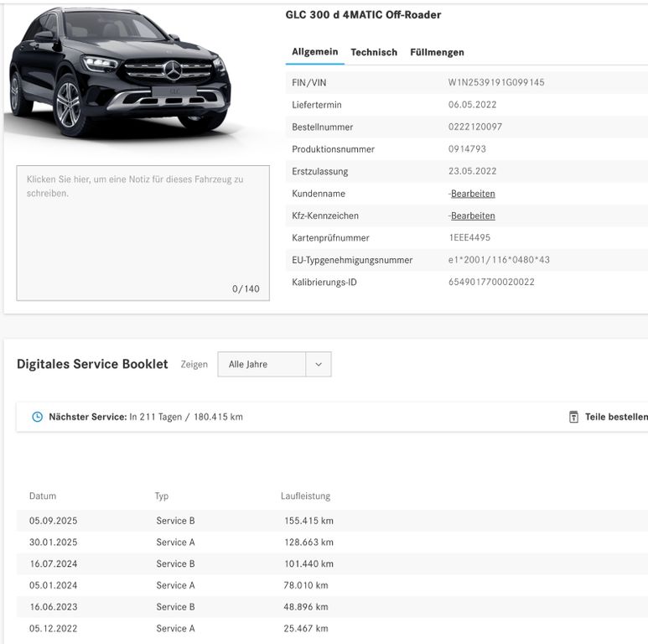Image resolution: width=648 pixels, height=644 pixels.
Task: Click Bearbeiten next to Kfz-Kennzeichen
Action: [473, 216]
